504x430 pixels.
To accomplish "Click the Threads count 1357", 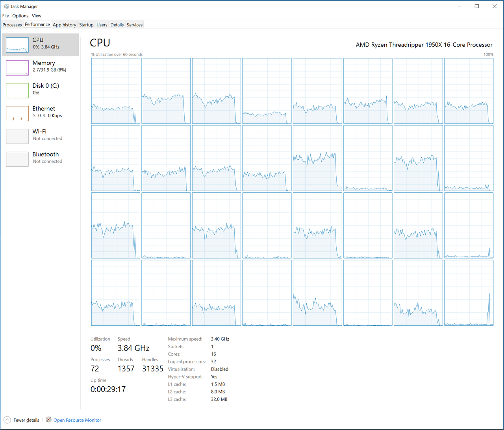I will coord(126,369).
